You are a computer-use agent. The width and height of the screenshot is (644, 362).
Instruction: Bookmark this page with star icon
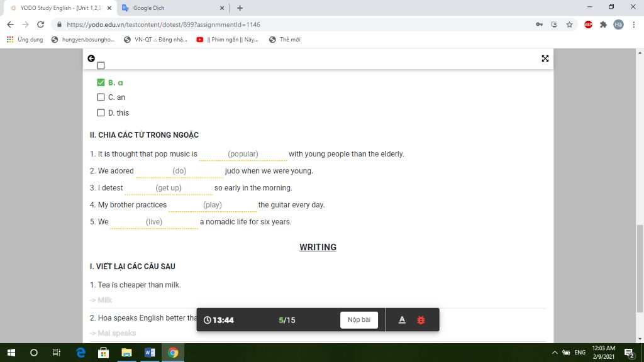pyautogui.click(x=569, y=25)
